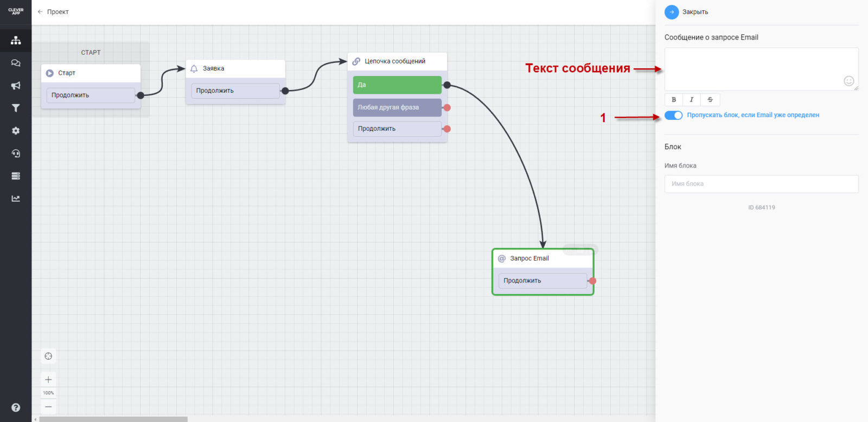Open the support headset sidebar icon
The height and width of the screenshot is (422, 868).
16,154
